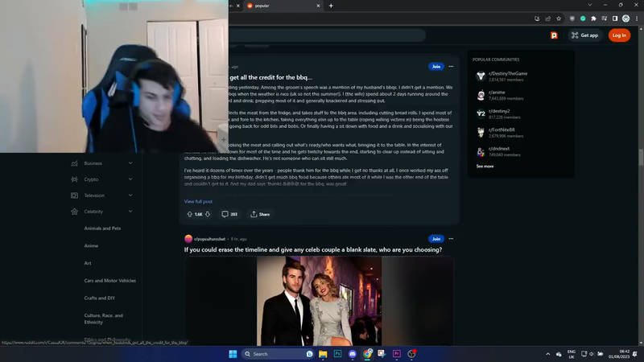The image size is (644, 362).
Task: Share the bbq credit post
Action: click(x=260, y=214)
